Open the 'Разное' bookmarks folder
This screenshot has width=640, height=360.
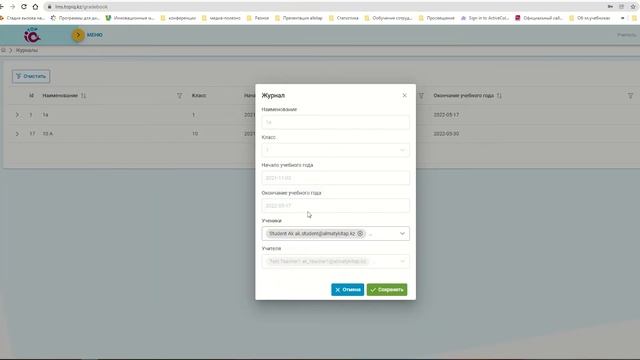pyautogui.click(x=258, y=18)
